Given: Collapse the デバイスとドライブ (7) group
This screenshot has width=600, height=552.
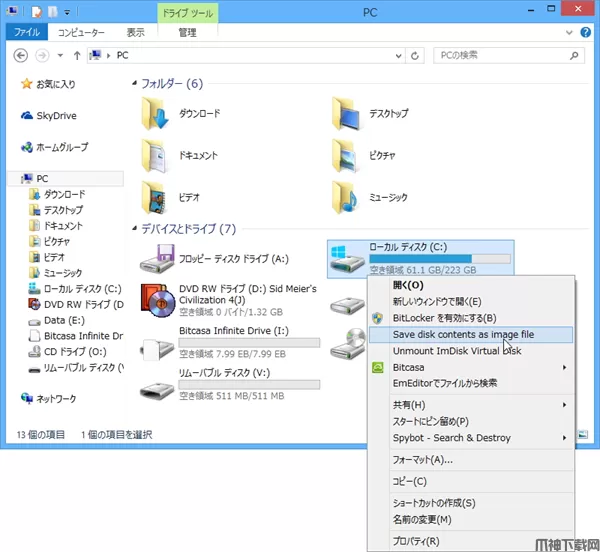Looking at the screenshot, I should click(x=134, y=228).
